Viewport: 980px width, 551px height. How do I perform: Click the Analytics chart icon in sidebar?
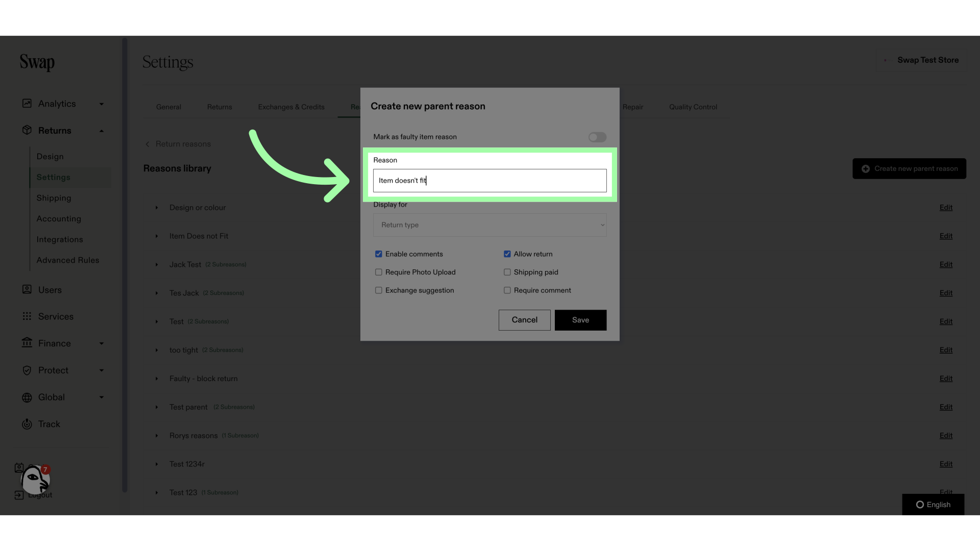click(27, 104)
